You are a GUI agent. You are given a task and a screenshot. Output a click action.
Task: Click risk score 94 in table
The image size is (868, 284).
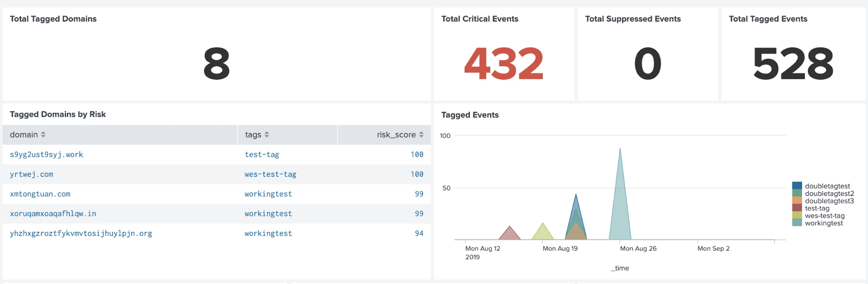coord(419,233)
